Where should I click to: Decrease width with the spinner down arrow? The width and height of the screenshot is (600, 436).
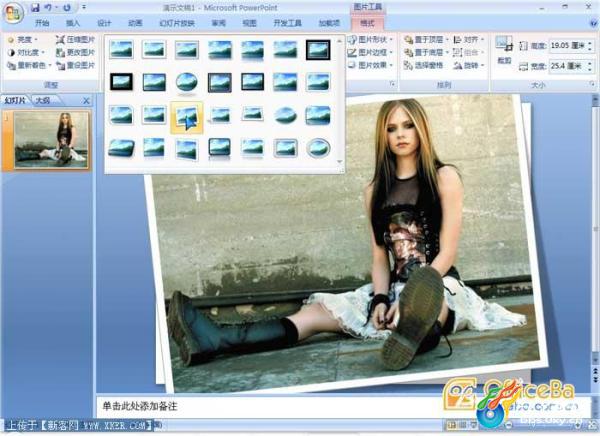[x=590, y=69]
